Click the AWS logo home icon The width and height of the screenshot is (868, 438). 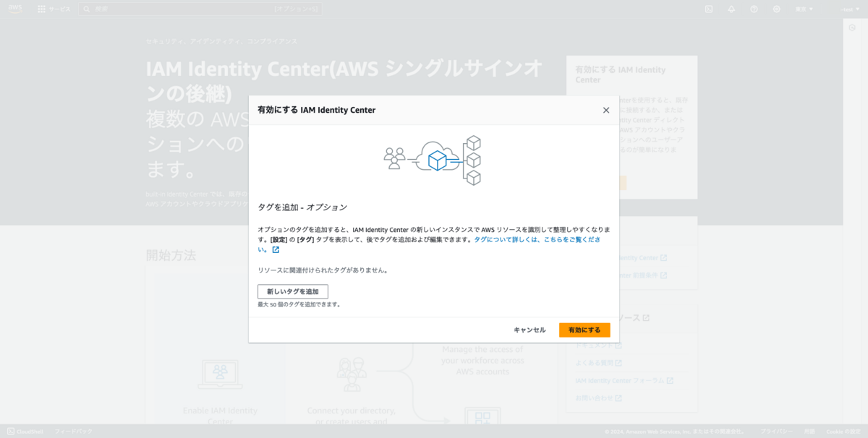(x=16, y=9)
